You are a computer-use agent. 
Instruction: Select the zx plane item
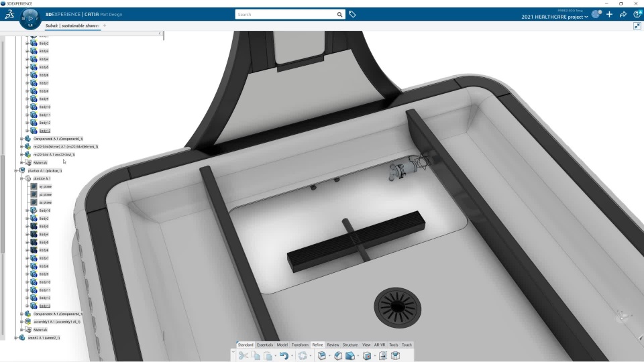click(x=45, y=202)
